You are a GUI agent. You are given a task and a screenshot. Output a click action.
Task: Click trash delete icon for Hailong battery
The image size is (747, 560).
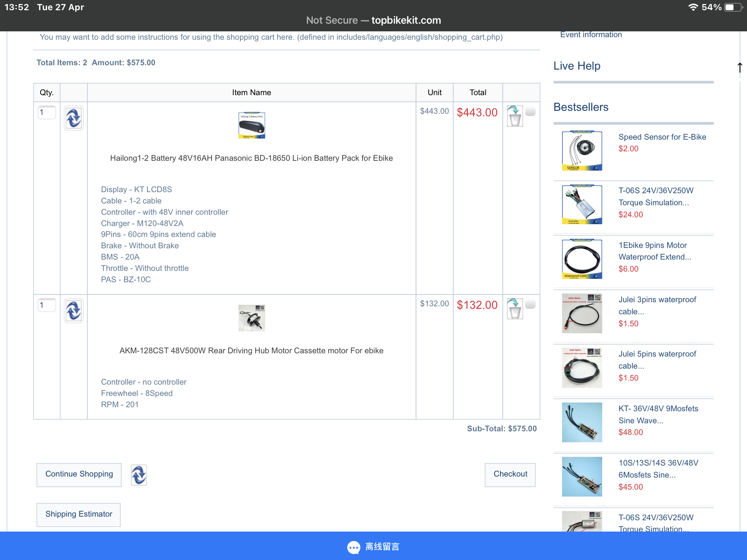coord(515,117)
